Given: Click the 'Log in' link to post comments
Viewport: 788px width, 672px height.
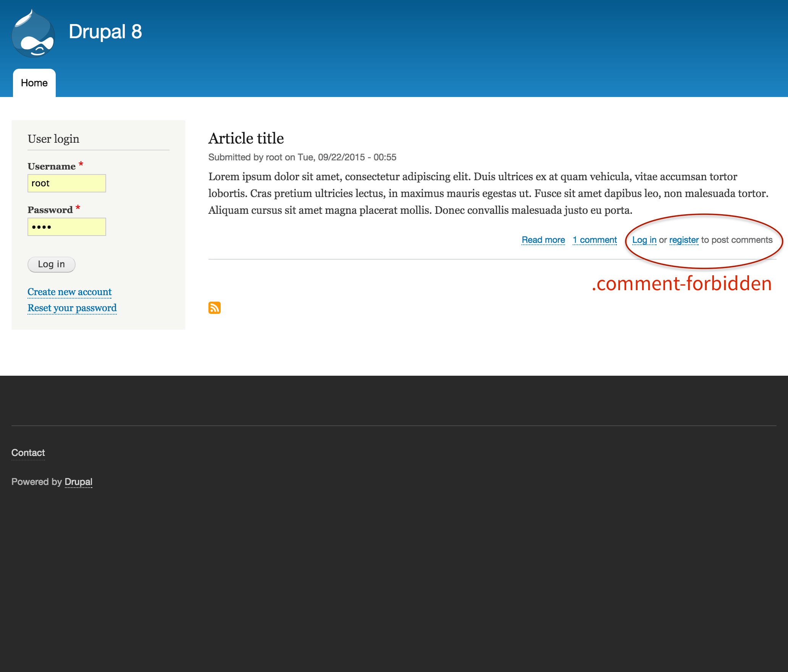Looking at the screenshot, I should [644, 240].
